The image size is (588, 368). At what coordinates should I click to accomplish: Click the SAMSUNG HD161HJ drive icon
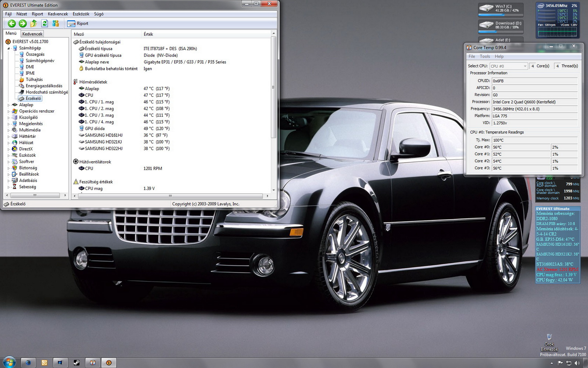point(82,135)
